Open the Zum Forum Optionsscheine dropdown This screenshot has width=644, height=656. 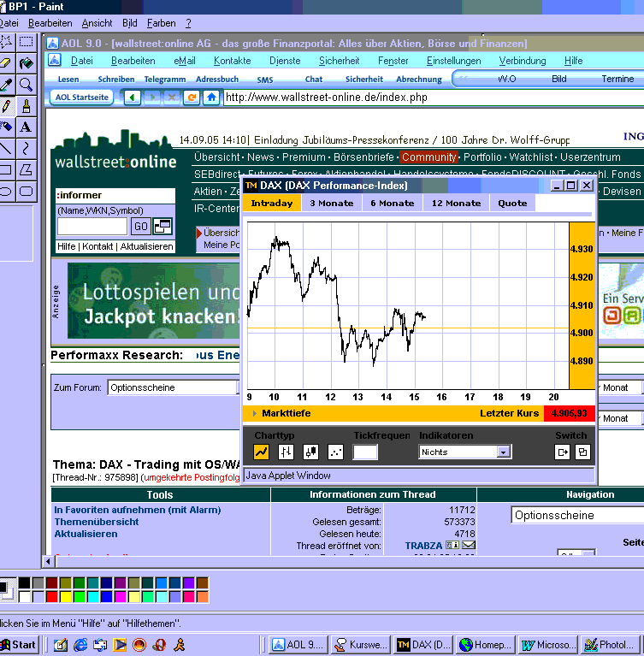(x=174, y=387)
